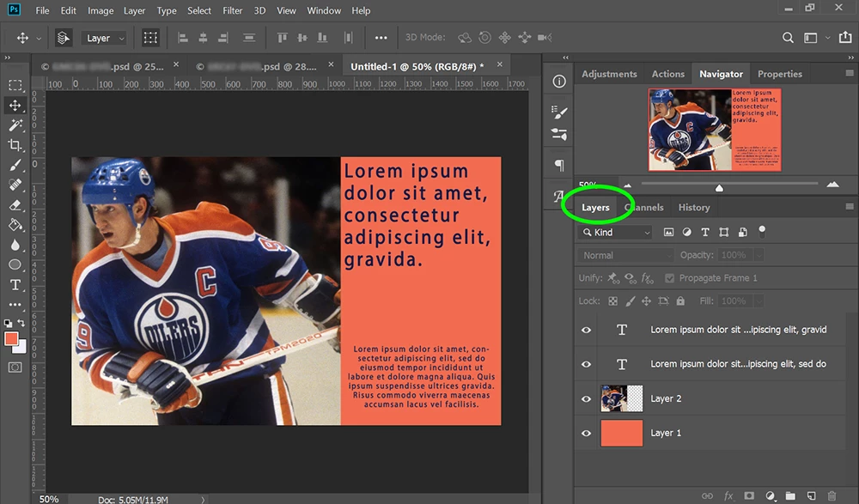Viewport: 859px width, 504px height.
Task: Pick the Eraser tool in the toolbar
Action: tap(15, 205)
